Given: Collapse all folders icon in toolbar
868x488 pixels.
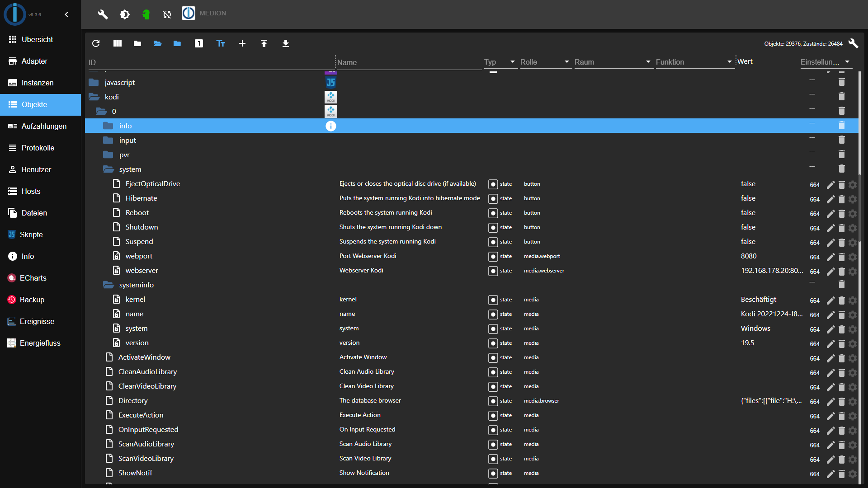Looking at the screenshot, I should 137,43.
